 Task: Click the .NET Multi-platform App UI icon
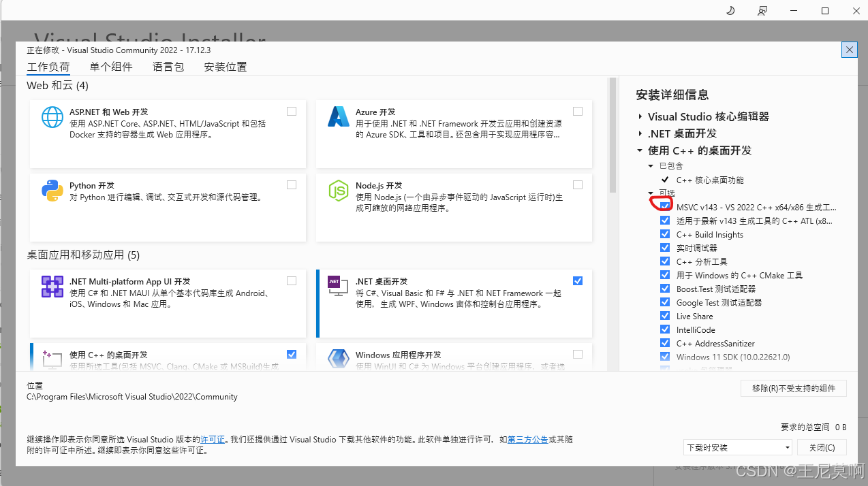click(x=52, y=287)
